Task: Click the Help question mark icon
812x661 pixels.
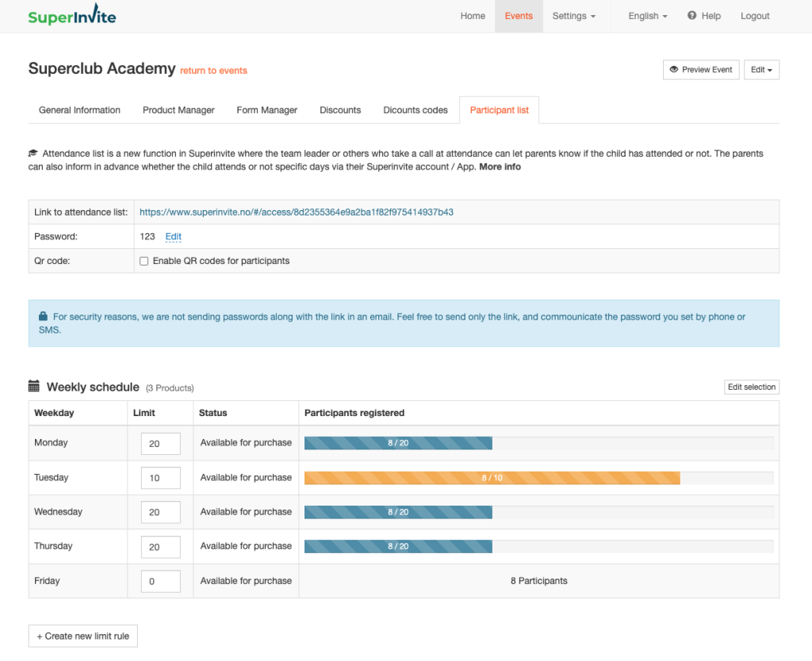Action: click(692, 16)
